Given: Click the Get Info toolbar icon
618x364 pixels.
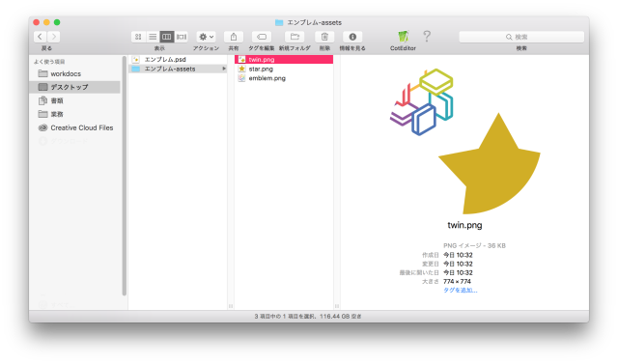Looking at the screenshot, I should [x=352, y=37].
